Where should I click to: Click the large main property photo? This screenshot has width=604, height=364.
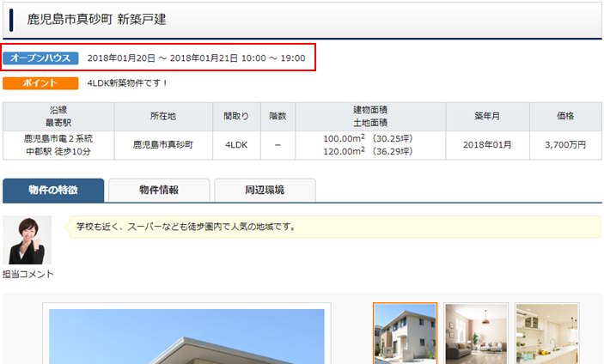(x=186, y=337)
